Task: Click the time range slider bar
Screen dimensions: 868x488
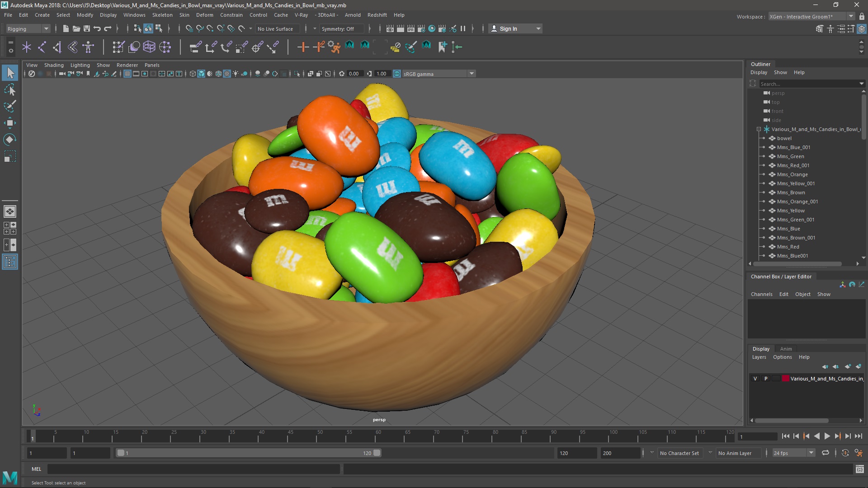Action: (x=249, y=453)
